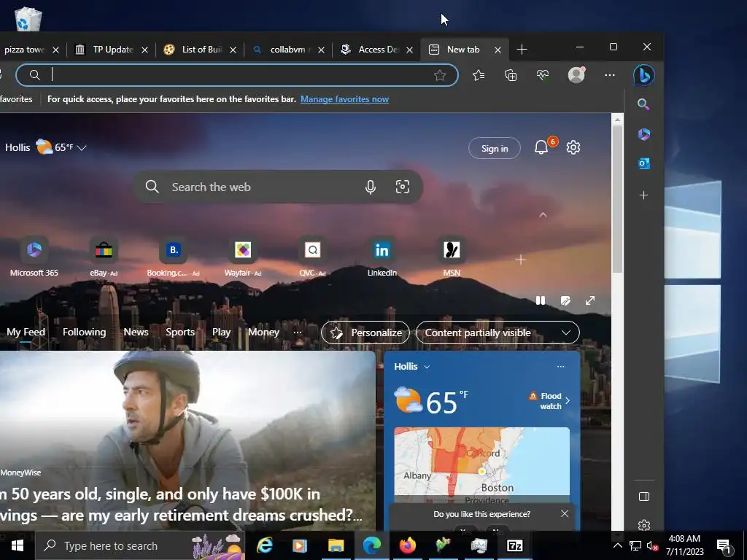Launch Firefox from the taskbar
This screenshot has height=560, width=747.
tap(407, 545)
